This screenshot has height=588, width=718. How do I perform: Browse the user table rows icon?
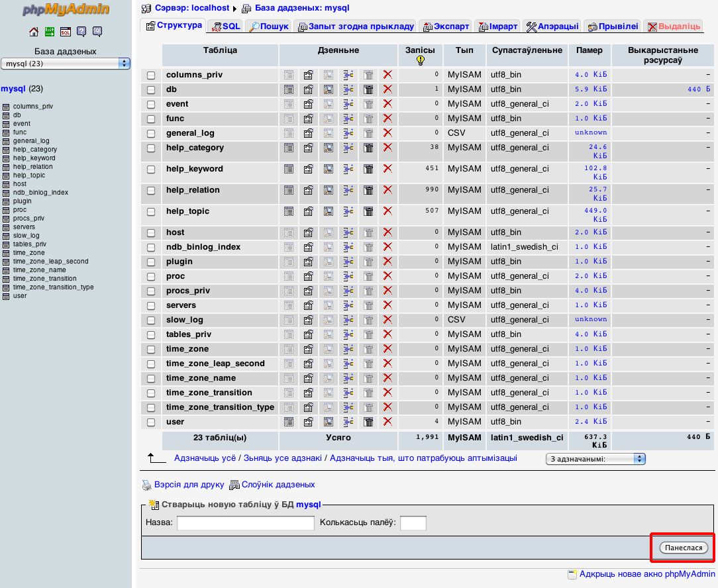(289, 422)
